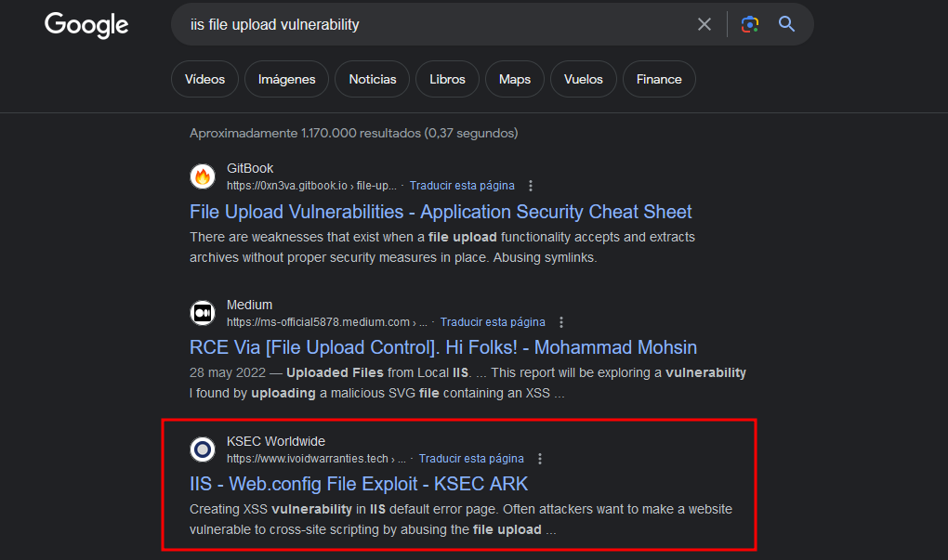This screenshot has height=560, width=948.
Task: Click Traducir esta página for Medium result
Action: 493,322
